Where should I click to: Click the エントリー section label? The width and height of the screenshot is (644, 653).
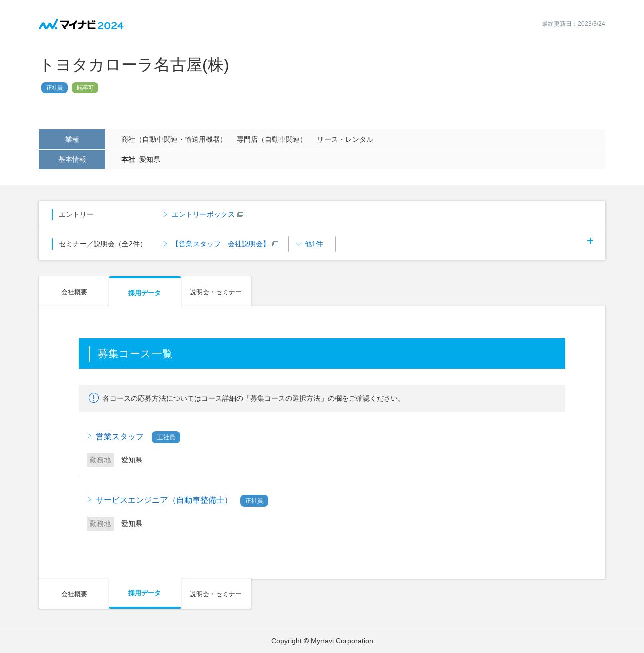[76, 214]
